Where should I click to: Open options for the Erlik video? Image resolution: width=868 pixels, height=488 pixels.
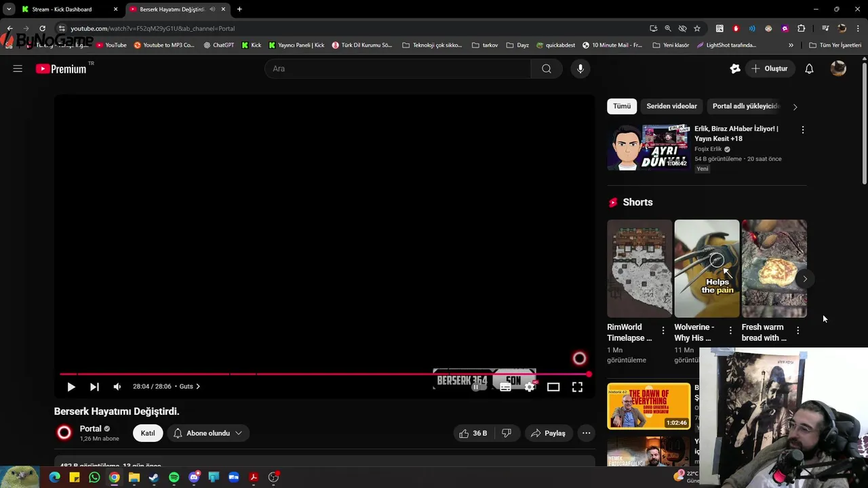pyautogui.click(x=803, y=129)
